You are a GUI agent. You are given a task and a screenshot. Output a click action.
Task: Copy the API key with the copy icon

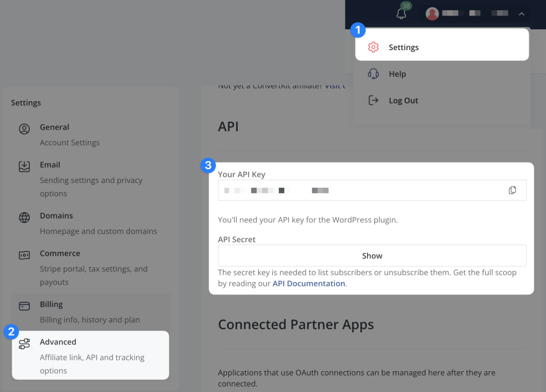pos(512,190)
